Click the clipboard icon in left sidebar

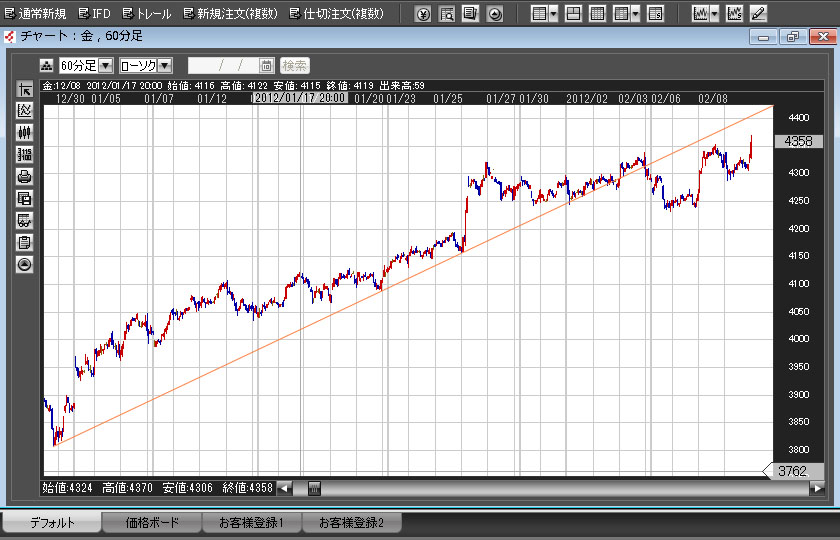coord(25,242)
